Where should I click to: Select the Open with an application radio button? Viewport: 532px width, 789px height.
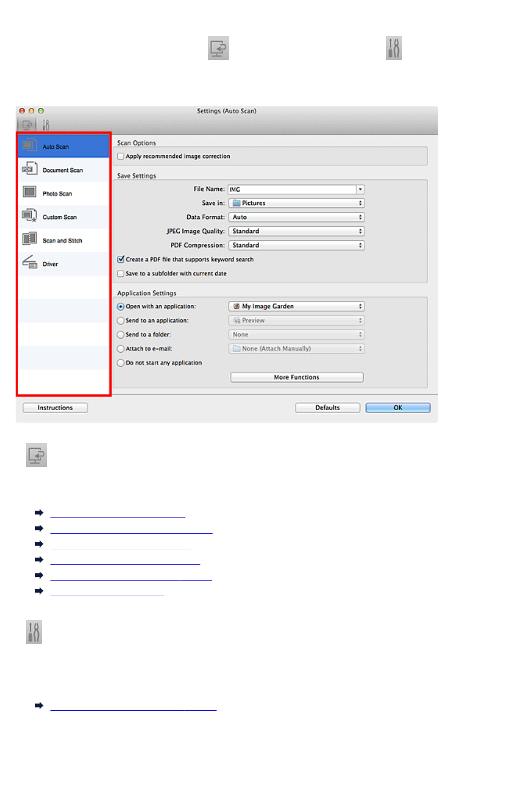121,307
